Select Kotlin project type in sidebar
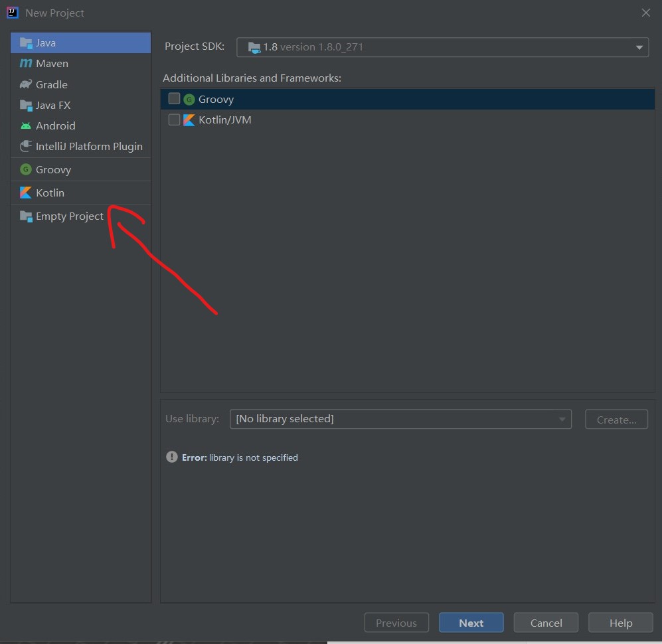The height and width of the screenshot is (644, 662). click(80, 193)
